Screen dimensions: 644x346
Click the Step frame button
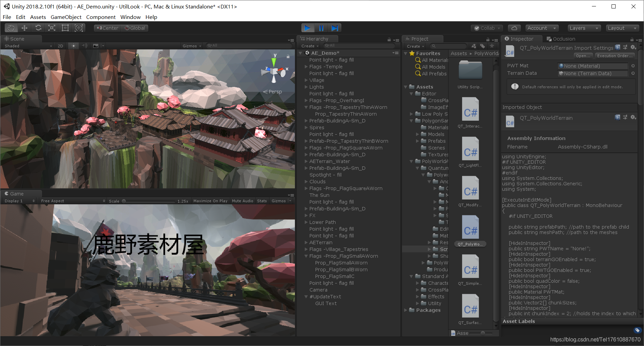click(x=335, y=28)
